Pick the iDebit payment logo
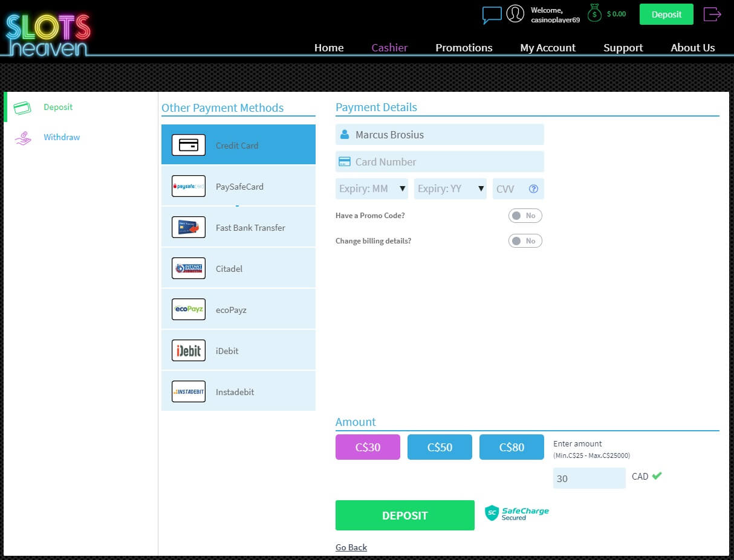Screen dimensions: 734x560 point(189,350)
